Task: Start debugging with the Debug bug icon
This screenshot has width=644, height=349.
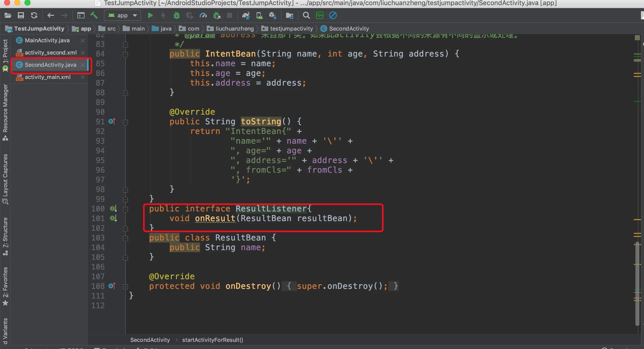Action: 176,16
